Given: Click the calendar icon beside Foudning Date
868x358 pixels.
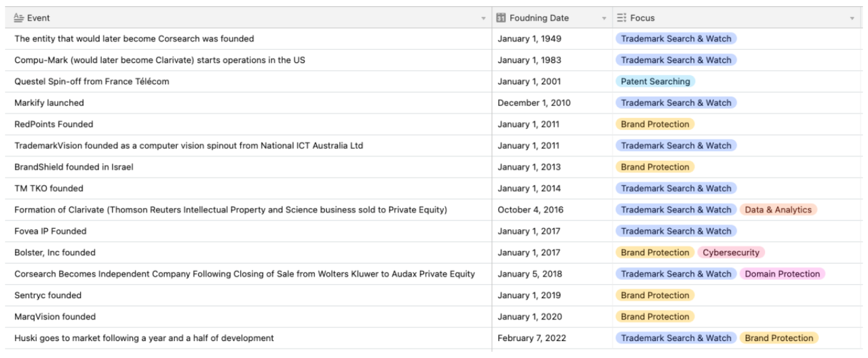Looking at the screenshot, I should tap(501, 18).
